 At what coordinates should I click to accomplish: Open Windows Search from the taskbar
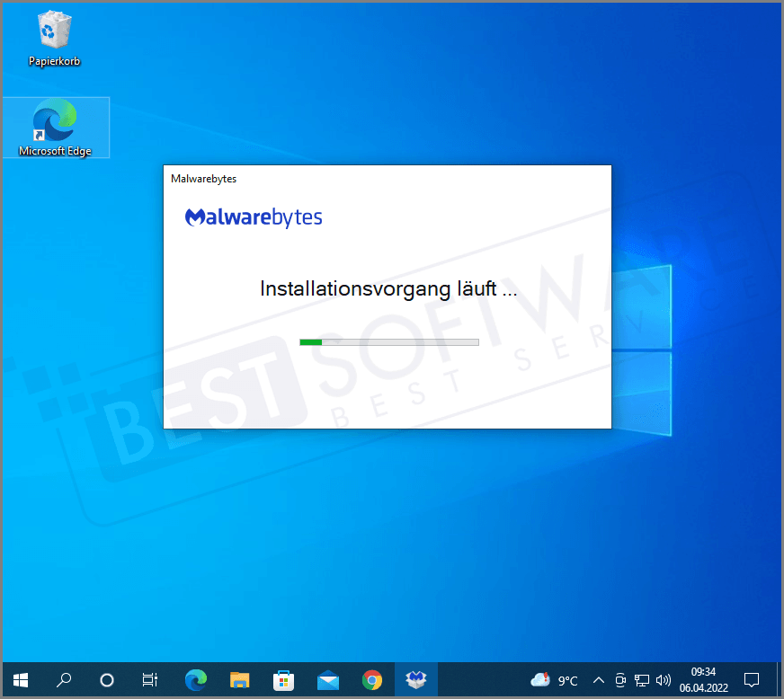63,680
